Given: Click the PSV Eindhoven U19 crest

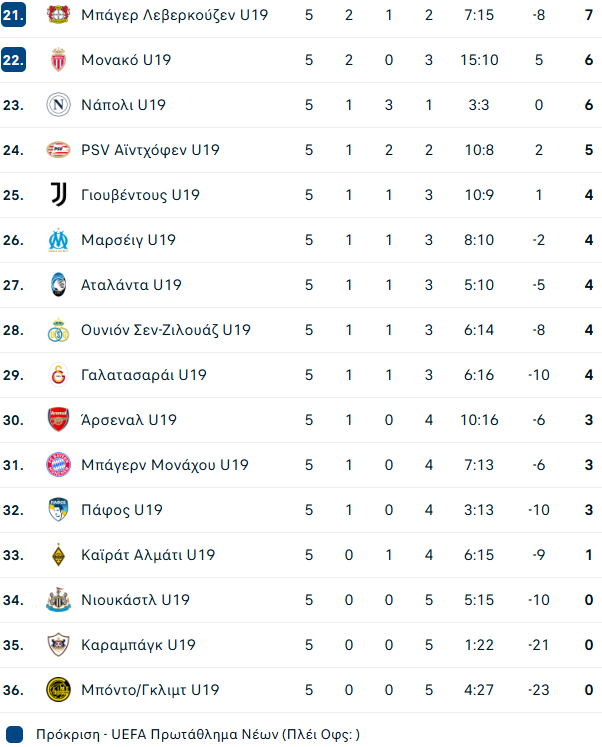Looking at the screenshot, I should (59, 150).
